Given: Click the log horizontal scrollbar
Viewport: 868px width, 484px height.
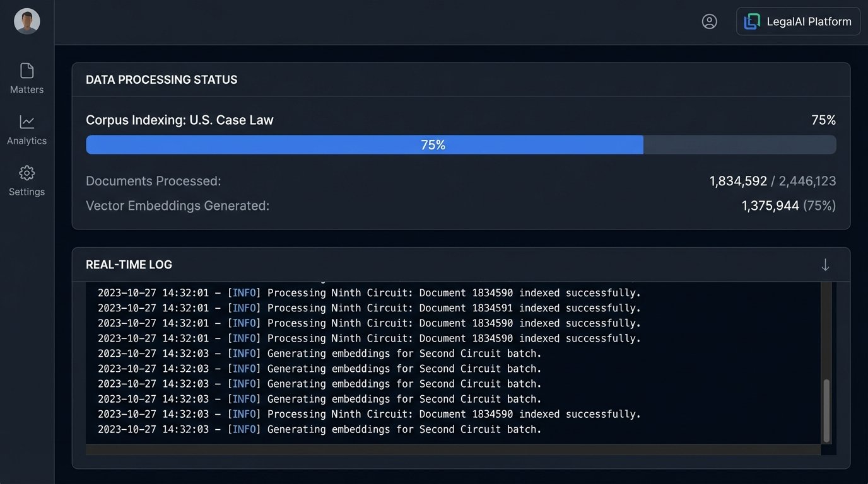Looking at the screenshot, I should pos(453,450).
